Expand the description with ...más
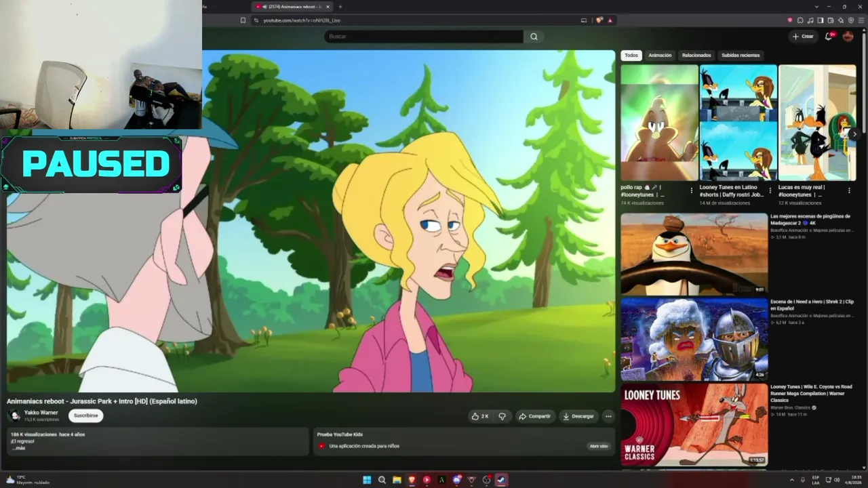 (18, 448)
